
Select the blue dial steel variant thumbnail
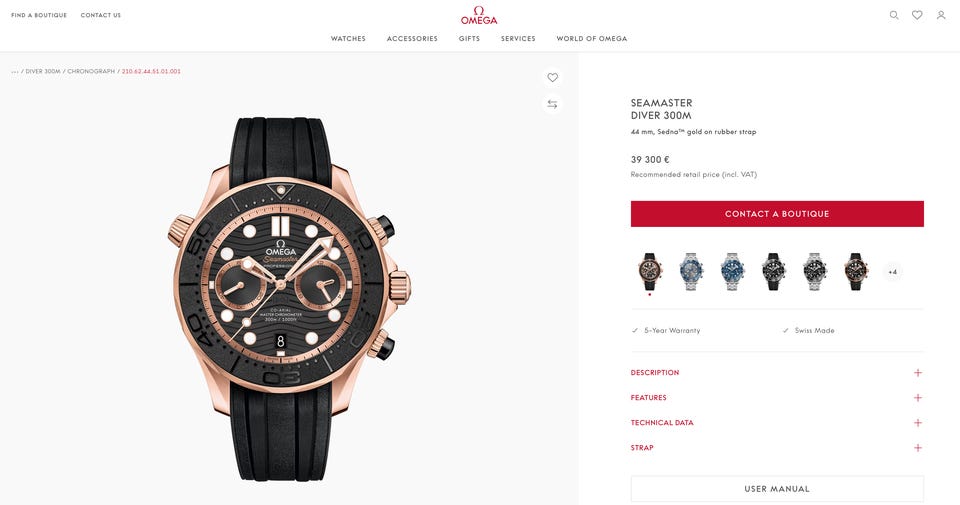click(x=732, y=271)
